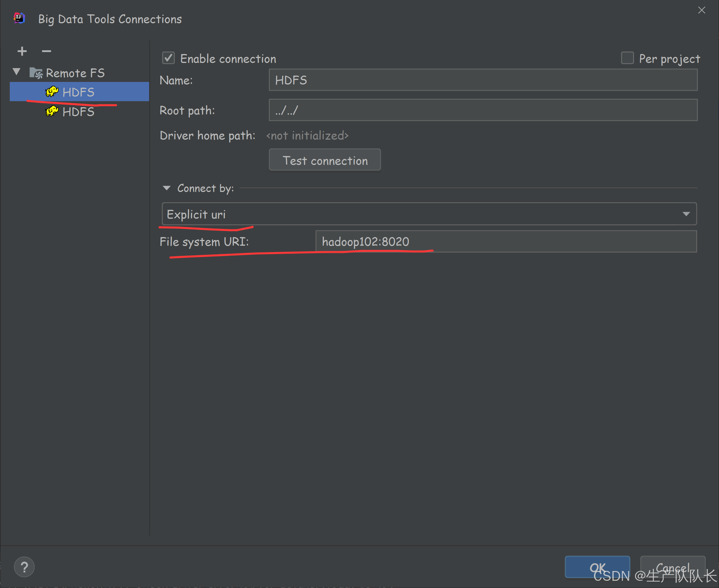
Task: Click the Remote FS folder icon
Action: (x=36, y=73)
